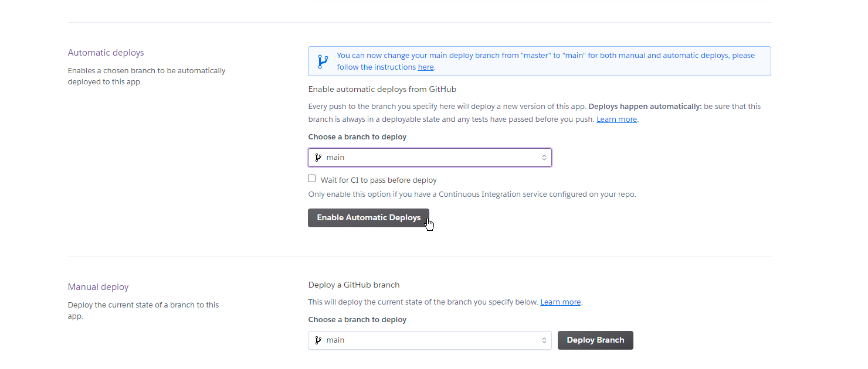Viewport: 868px width, 369px height.
Task: Open the Learn more link about automatic deploys
Action: [616, 119]
